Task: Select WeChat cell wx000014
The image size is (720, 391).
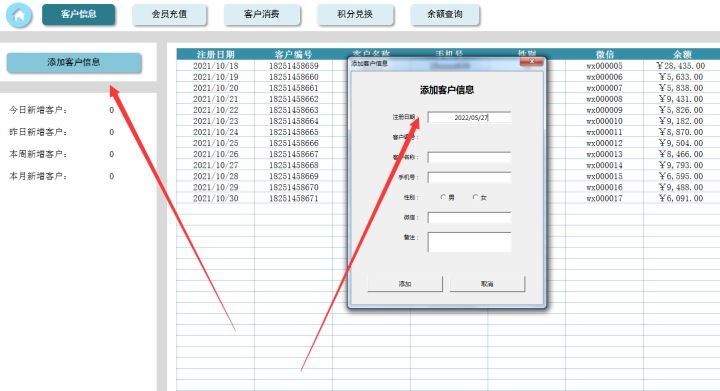Action: [x=604, y=165]
